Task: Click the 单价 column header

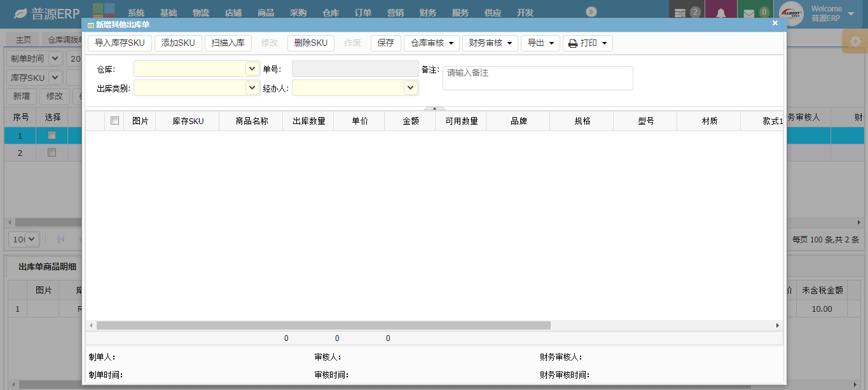Action: (x=359, y=121)
